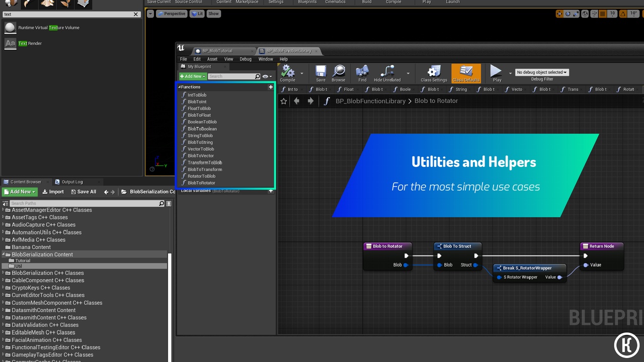
Task: Clear the 'text' search with X icon
Action: pyautogui.click(x=136, y=15)
